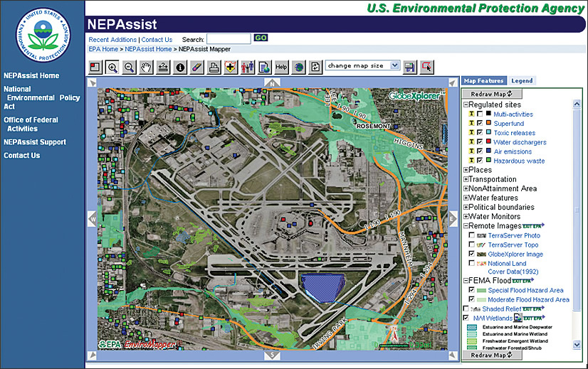Image resolution: width=588 pixels, height=369 pixels.
Task: Pan map east with E arrow
Action: pos(453,219)
